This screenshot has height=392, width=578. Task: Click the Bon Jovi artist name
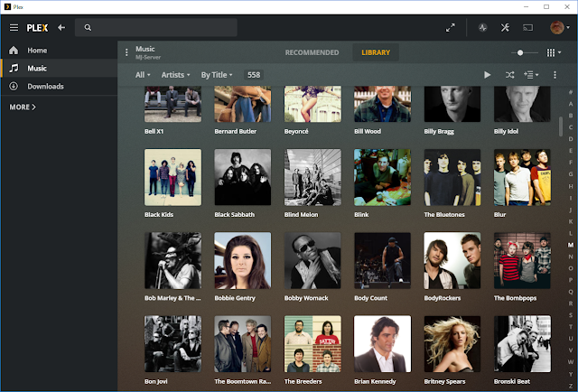tap(156, 381)
